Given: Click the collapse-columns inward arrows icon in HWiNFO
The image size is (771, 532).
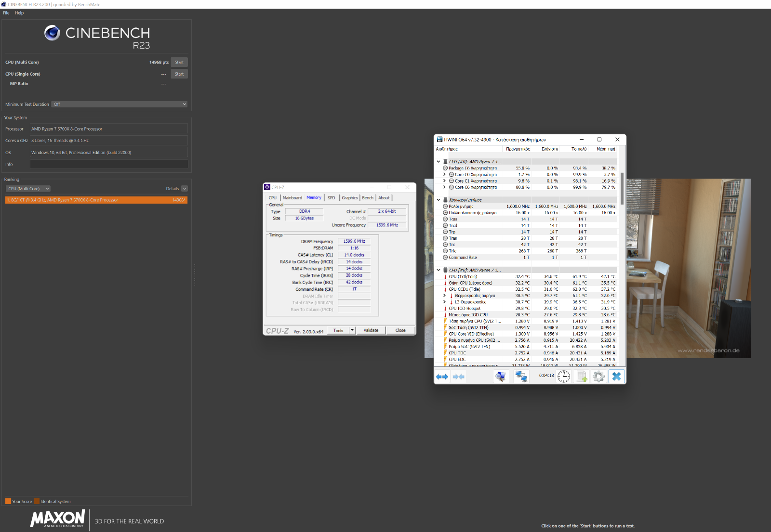Looking at the screenshot, I should (459, 376).
